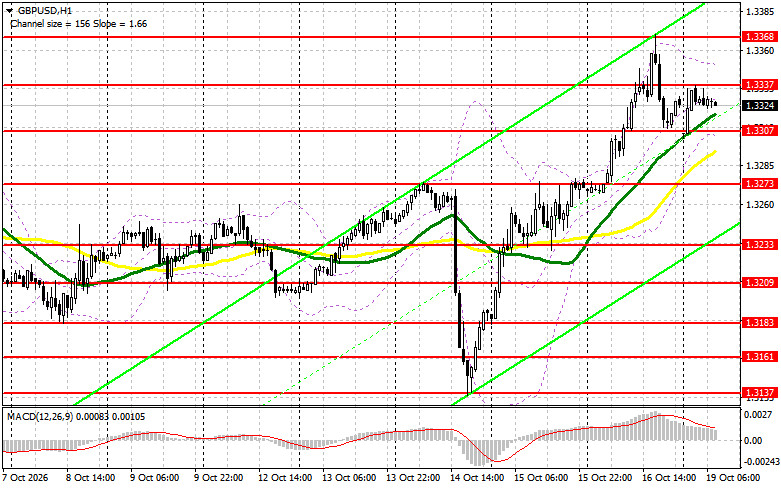This screenshot has height=489, width=781.
Task: Click the '9 Oct 22:00' time axis label
Action: [x=219, y=478]
